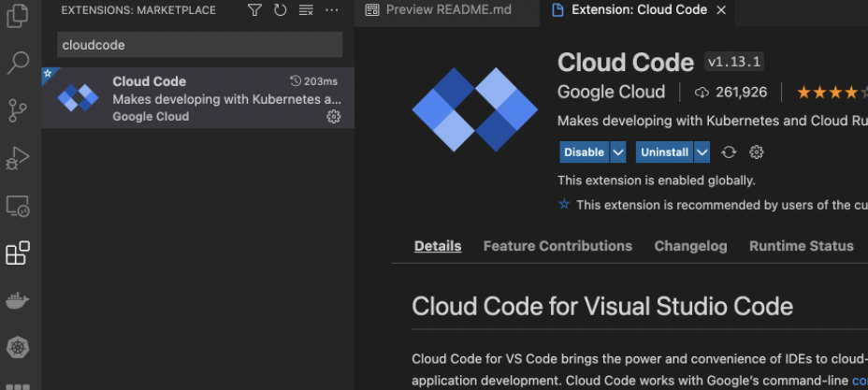Open the Extensions view icon
This screenshot has height=390, width=868.
point(18,253)
